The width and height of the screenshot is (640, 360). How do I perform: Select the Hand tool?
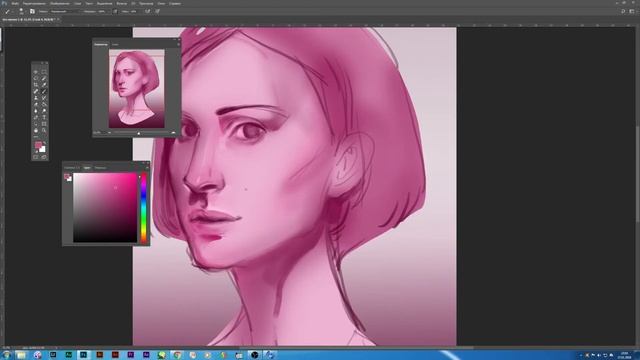[x=36, y=131]
